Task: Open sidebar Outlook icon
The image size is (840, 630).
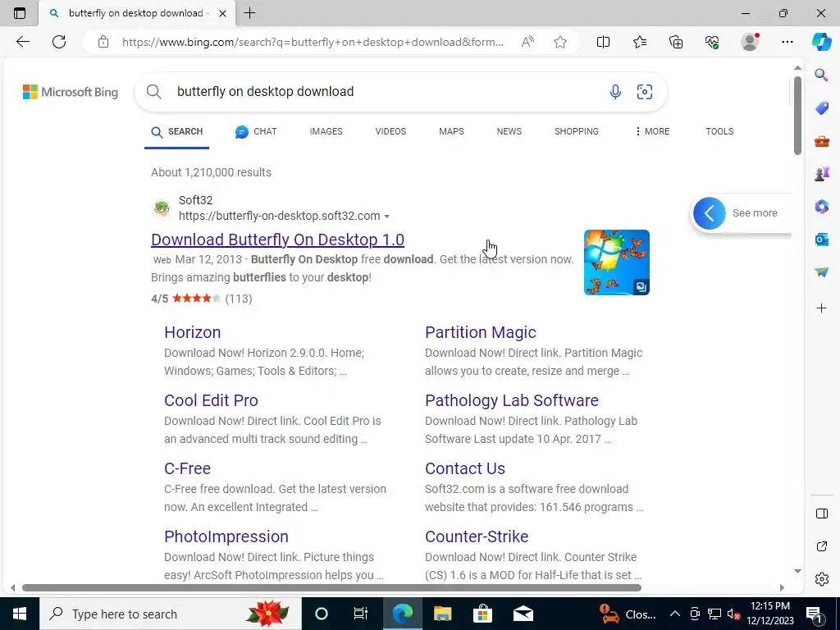Action: click(821, 240)
